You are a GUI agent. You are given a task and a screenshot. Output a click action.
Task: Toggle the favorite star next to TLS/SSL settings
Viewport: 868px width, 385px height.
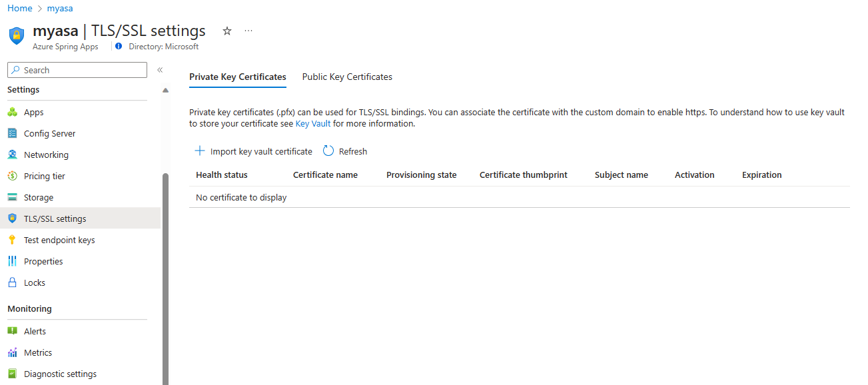point(226,31)
